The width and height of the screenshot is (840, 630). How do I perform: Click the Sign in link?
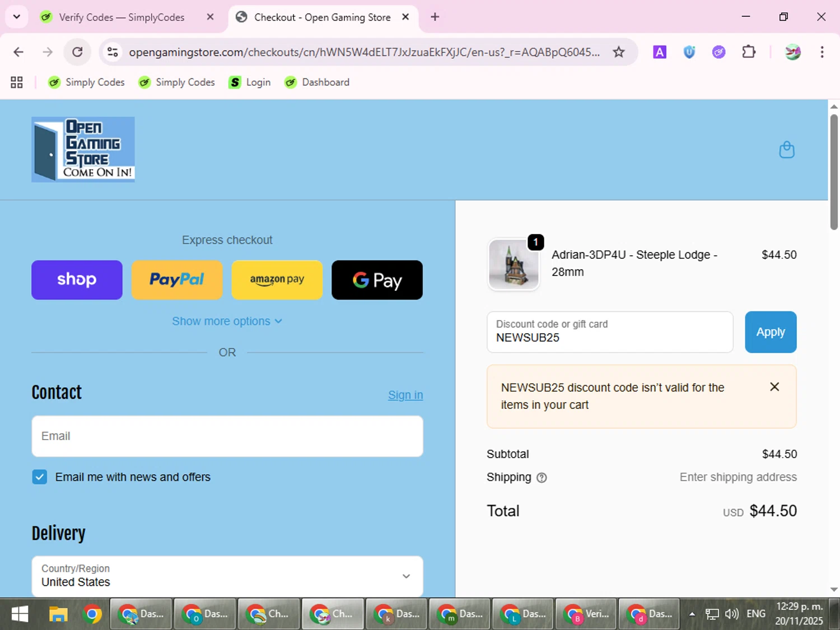[405, 395]
